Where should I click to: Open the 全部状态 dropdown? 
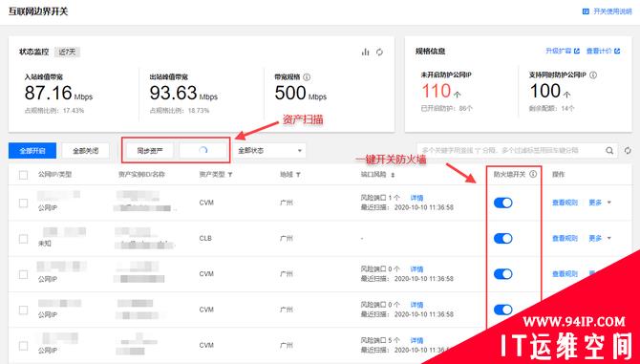[x=269, y=151]
